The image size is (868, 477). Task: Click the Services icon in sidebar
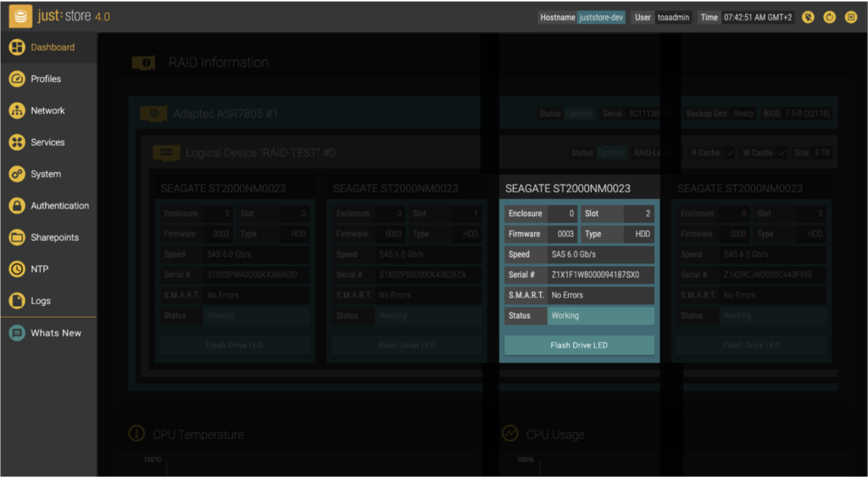coord(18,142)
